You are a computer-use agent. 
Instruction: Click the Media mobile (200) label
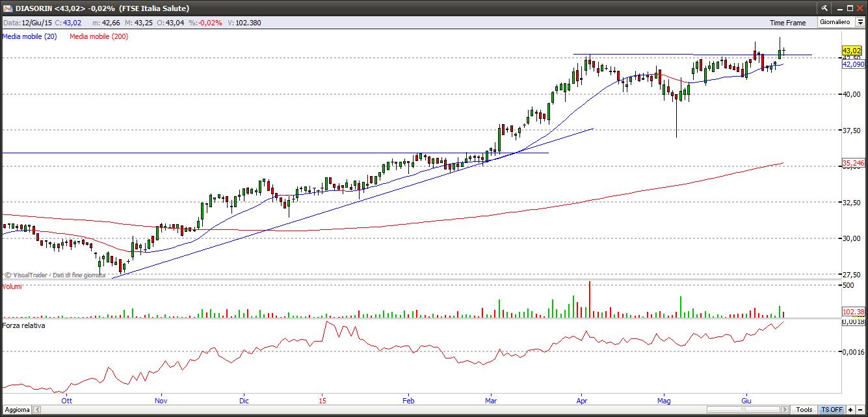coord(99,36)
